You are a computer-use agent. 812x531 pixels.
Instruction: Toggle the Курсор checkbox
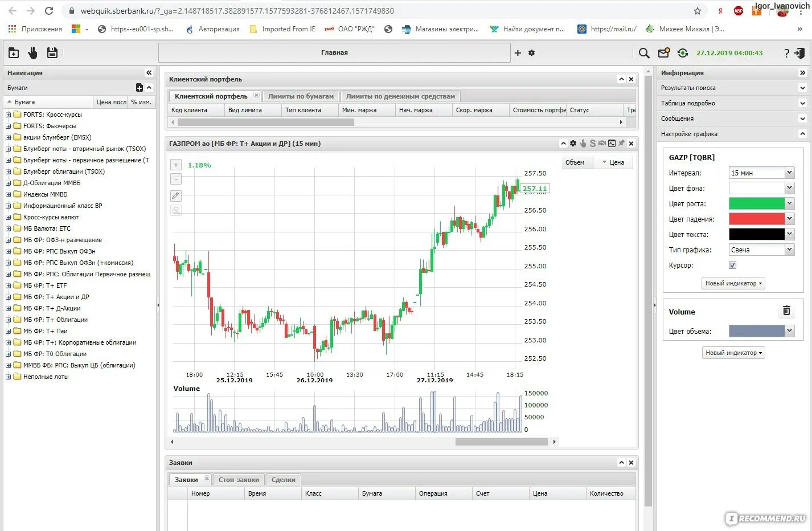pyautogui.click(x=732, y=265)
